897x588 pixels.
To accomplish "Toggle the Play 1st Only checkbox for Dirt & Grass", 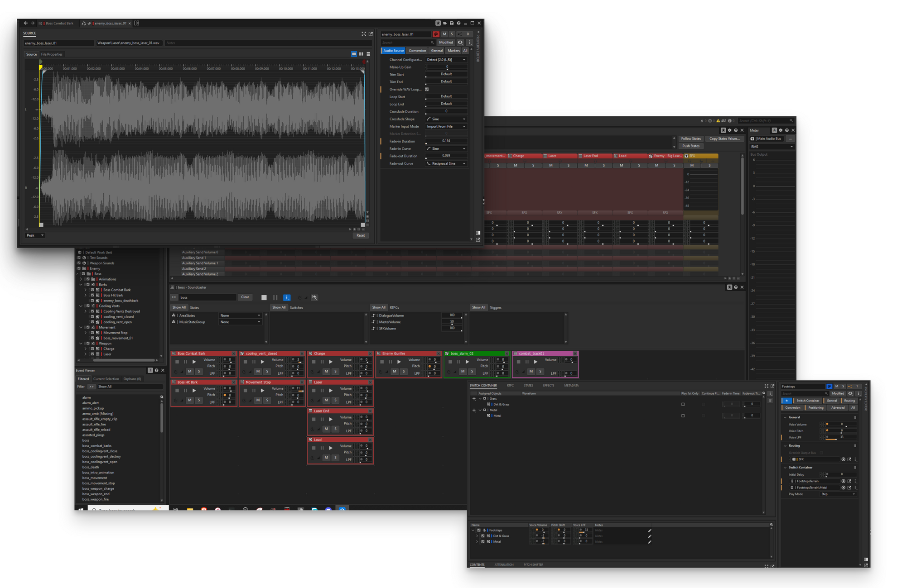I will pyautogui.click(x=683, y=404).
